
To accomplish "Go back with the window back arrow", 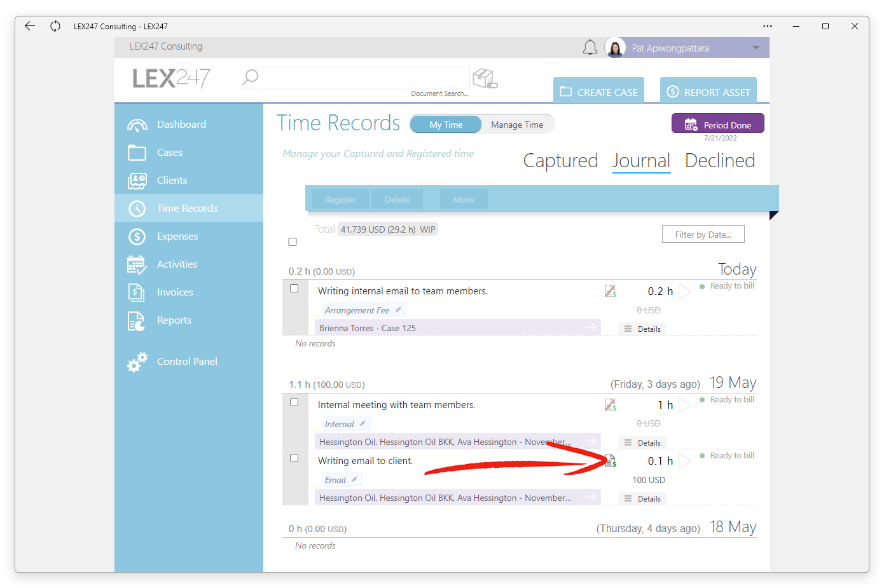I will 30,26.
